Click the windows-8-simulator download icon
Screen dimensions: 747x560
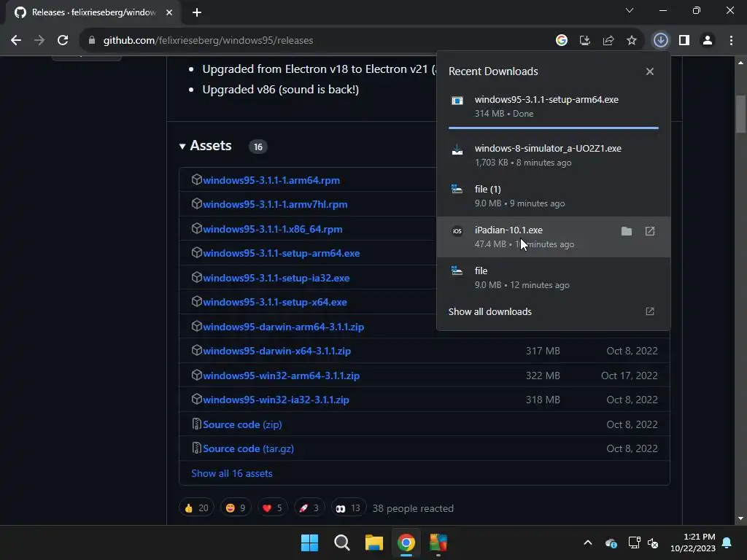457,149
